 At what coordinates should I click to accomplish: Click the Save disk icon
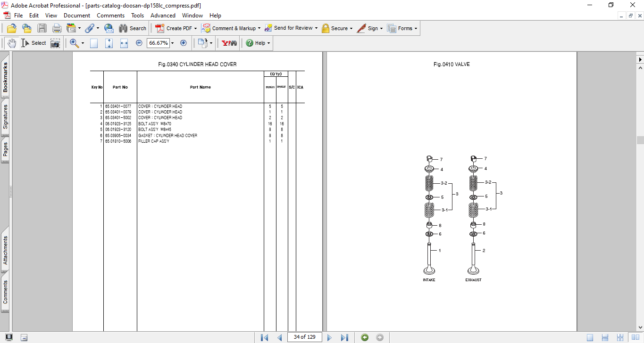(42, 28)
